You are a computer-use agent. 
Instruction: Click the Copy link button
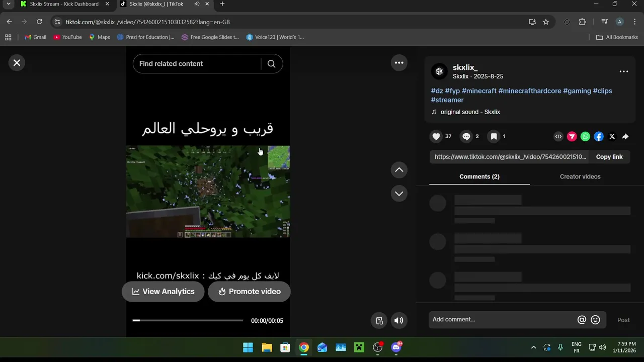(609, 157)
